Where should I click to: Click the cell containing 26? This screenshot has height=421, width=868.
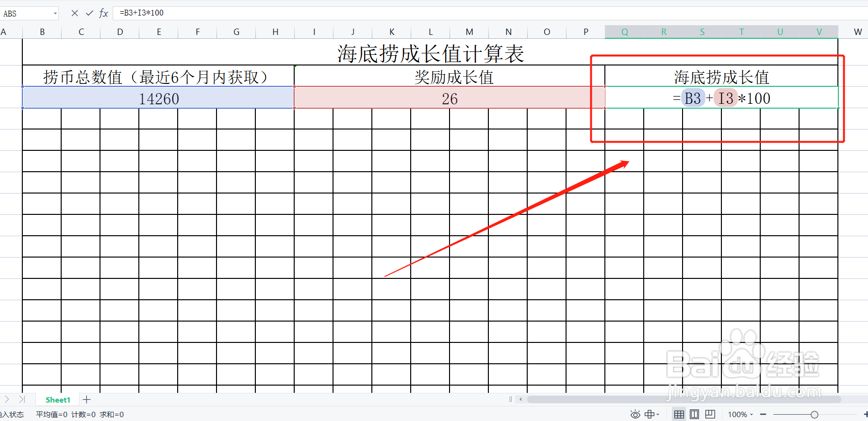450,97
